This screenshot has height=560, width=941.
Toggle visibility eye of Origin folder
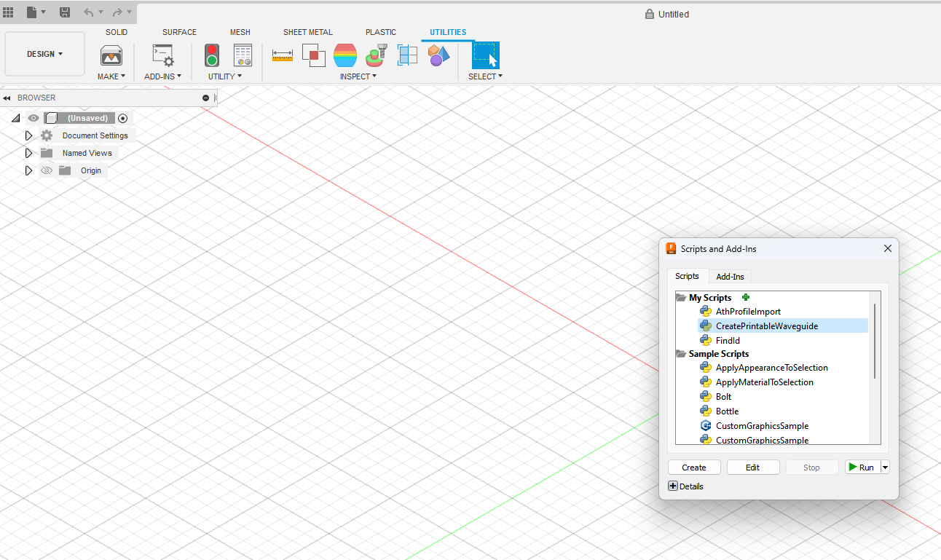pyautogui.click(x=47, y=170)
